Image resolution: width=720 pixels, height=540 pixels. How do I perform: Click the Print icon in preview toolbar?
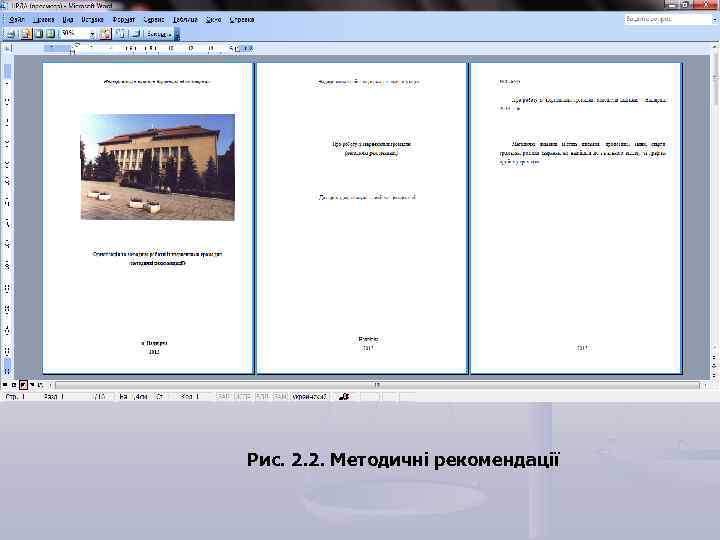click(x=11, y=34)
